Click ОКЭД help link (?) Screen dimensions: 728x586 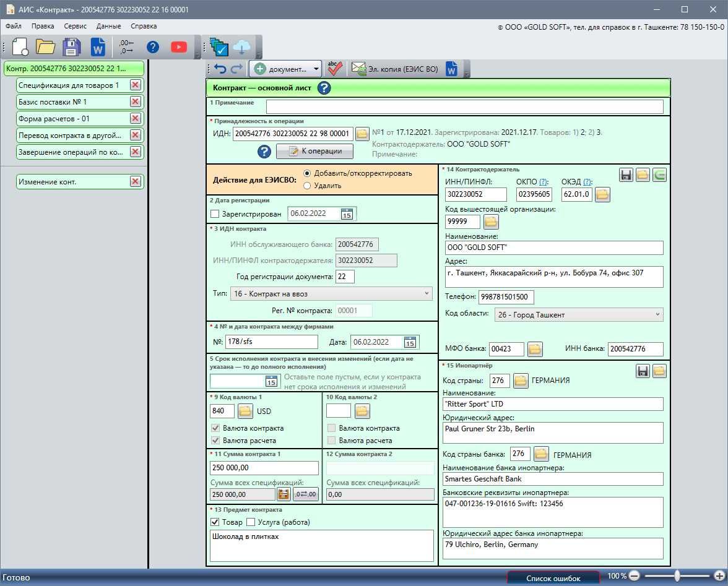coord(587,182)
